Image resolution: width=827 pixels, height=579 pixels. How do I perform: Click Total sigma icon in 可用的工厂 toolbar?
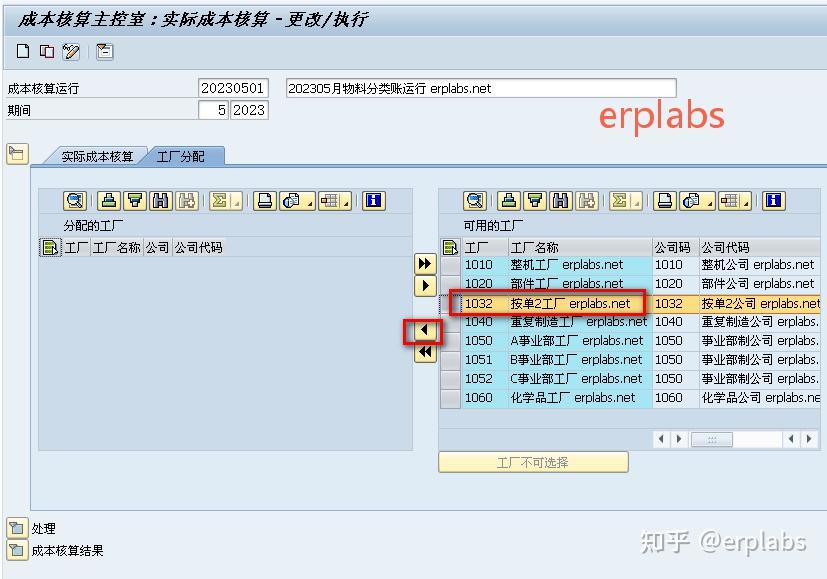pos(620,200)
